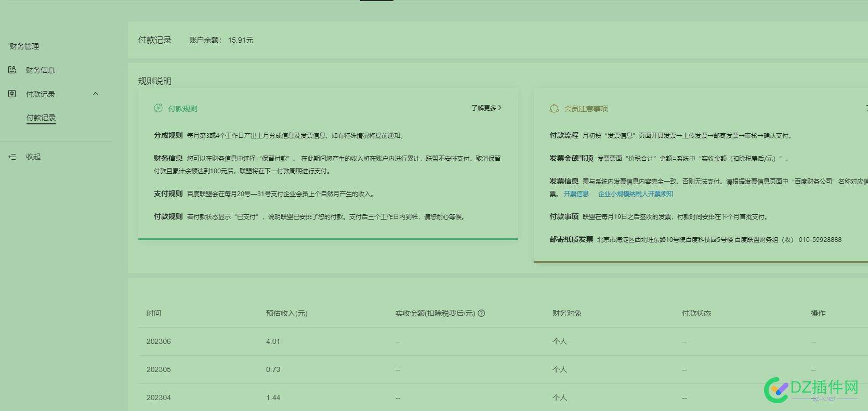
Task: Click the 付款规则 card title
Action: (183, 109)
